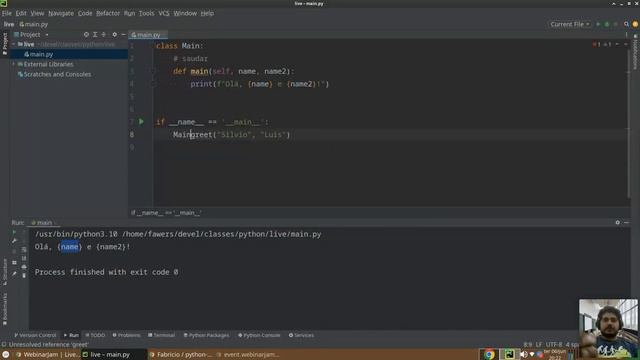
Task: Open Run panel settings gear
Action: coord(618,222)
